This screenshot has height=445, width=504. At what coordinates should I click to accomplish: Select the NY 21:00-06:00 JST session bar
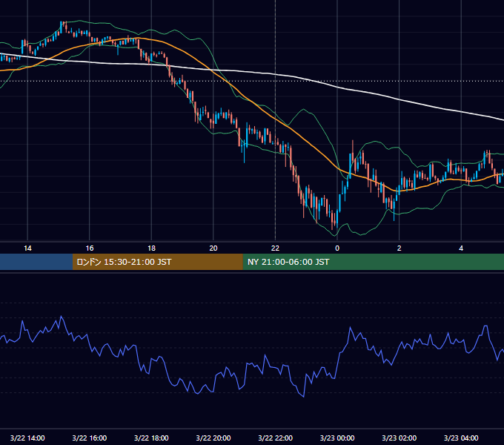[373, 262]
